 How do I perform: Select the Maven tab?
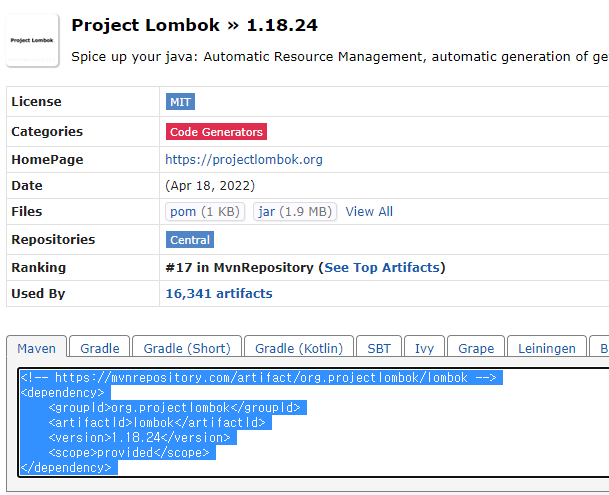tap(37, 347)
